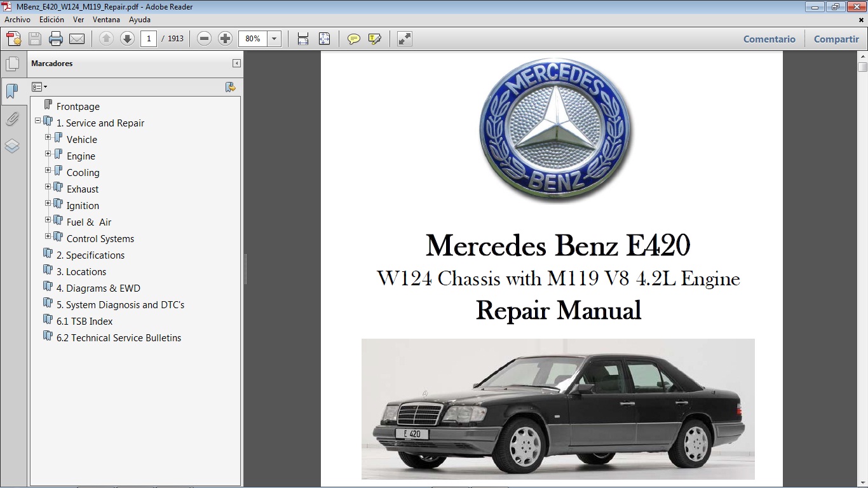Click the navigation pane splitter handle
868x488 pixels.
[x=245, y=269]
